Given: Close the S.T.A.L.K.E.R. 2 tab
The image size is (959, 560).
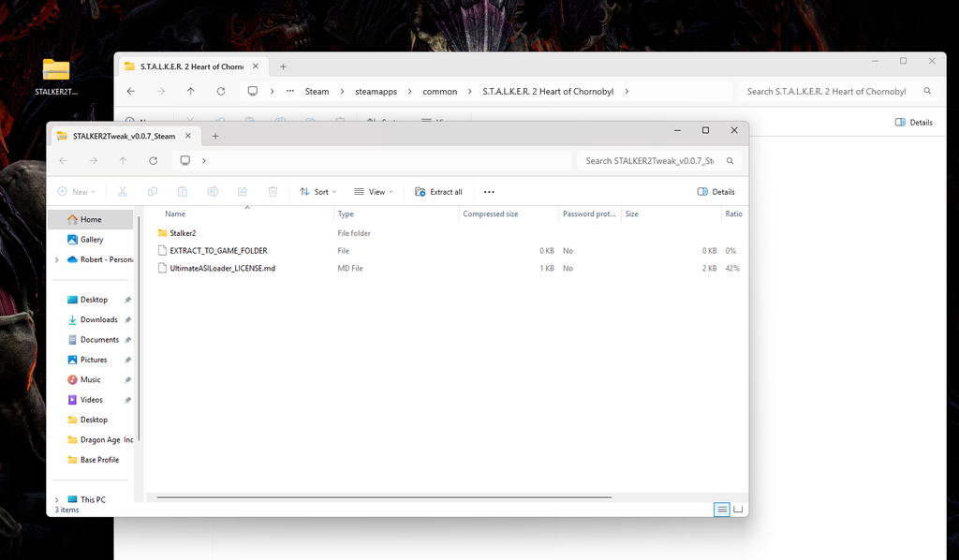Looking at the screenshot, I should tap(256, 66).
